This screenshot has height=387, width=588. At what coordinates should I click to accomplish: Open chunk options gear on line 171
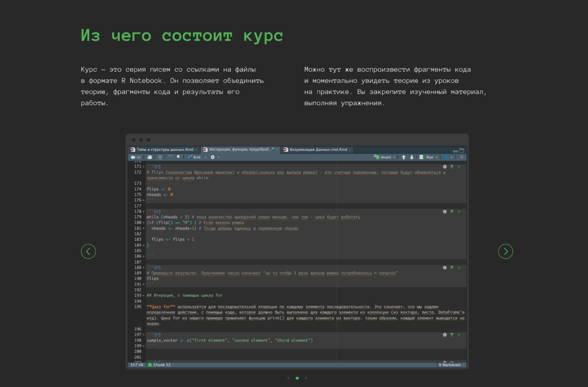(x=445, y=167)
